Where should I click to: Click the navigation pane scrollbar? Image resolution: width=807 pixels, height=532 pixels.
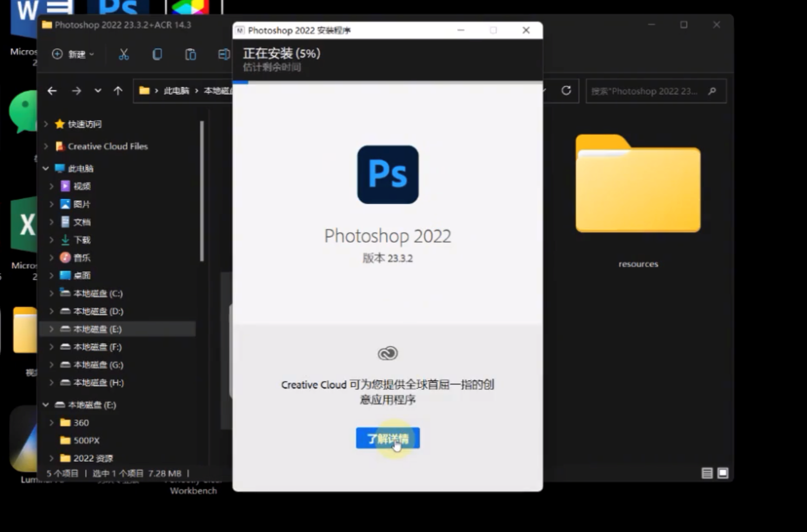202,191
